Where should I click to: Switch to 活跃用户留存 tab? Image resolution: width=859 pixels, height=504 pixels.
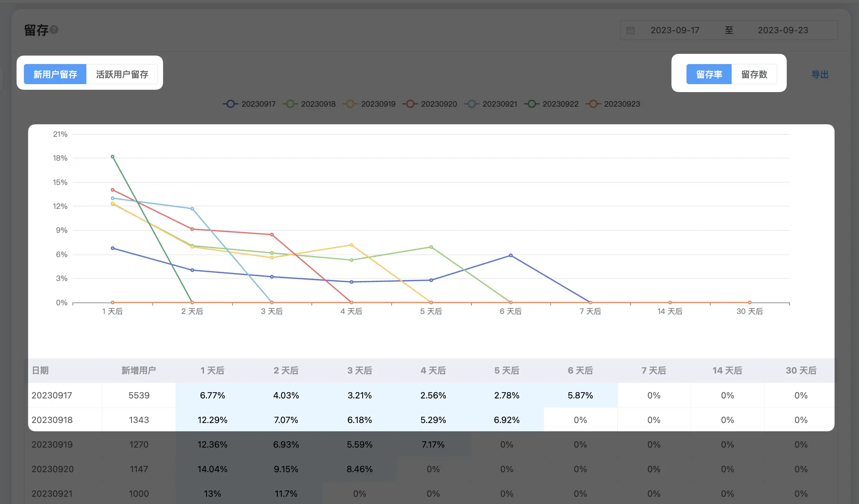coord(122,74)
